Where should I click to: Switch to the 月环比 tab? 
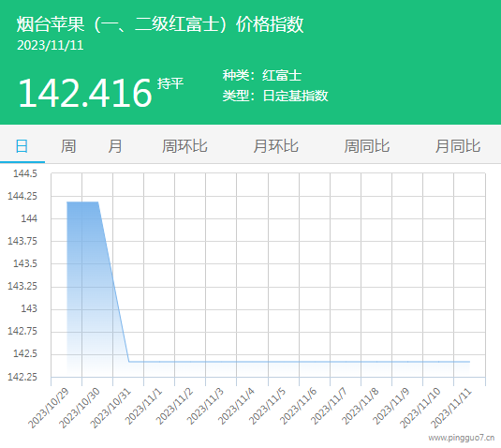pyautogui.click(x=275, y=146)
